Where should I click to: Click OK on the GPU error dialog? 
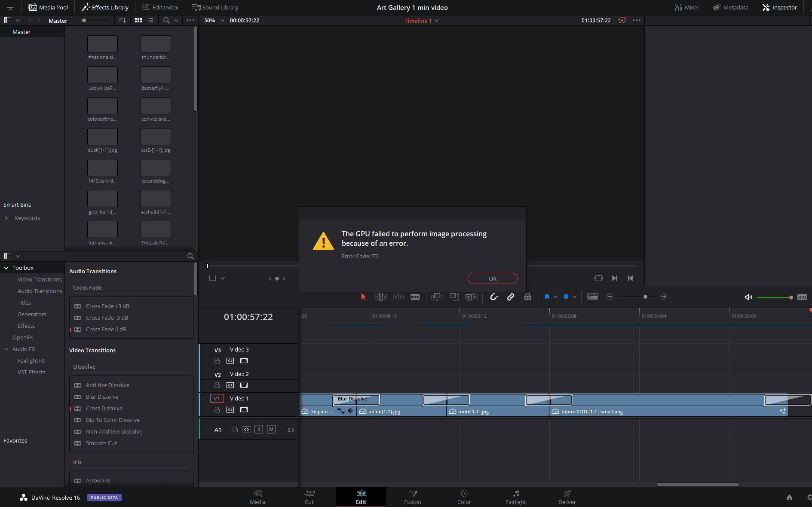tap(493, 278)
